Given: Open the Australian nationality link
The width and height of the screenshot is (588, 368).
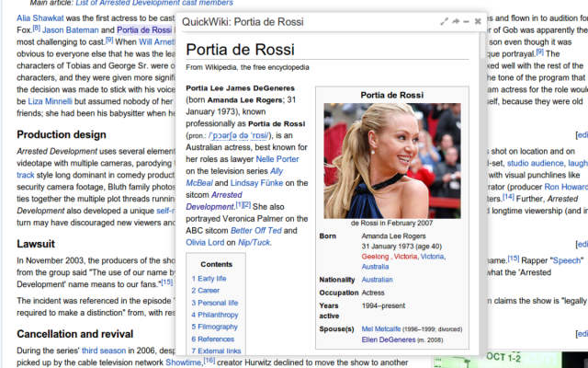Looking at the screenshot, I should coord(377,280).
